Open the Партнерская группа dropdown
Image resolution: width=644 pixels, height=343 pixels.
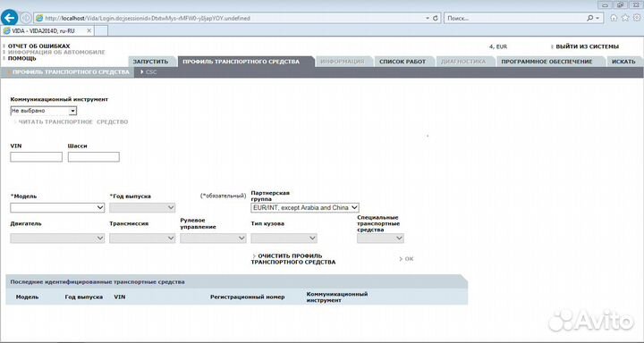point(305,207)
